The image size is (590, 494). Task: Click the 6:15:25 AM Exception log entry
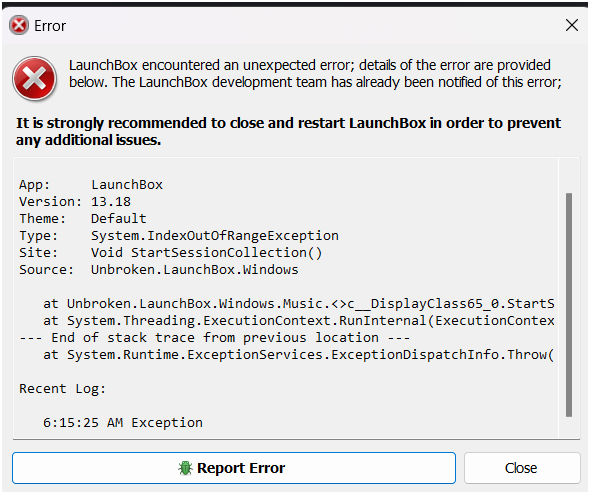[123, 423]
